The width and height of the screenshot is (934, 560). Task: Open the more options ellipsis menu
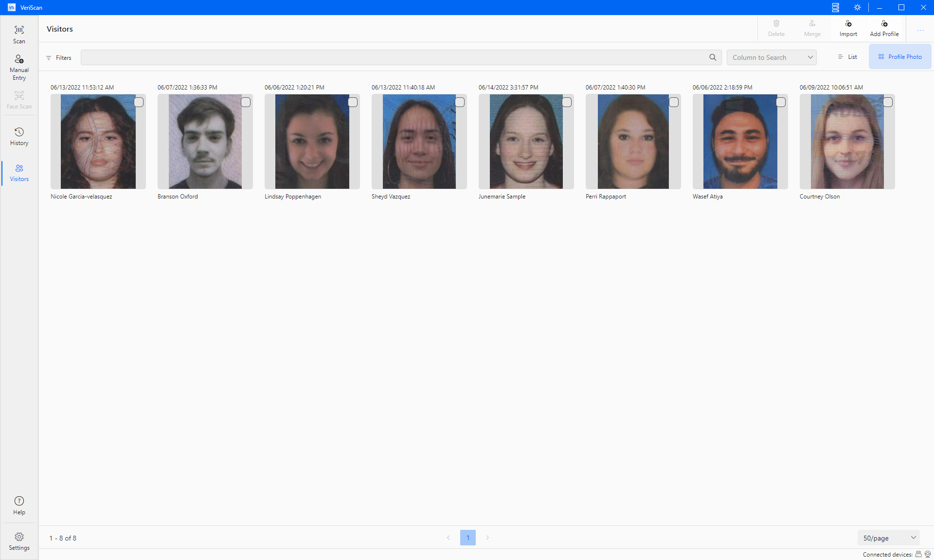tap(920, 30)
